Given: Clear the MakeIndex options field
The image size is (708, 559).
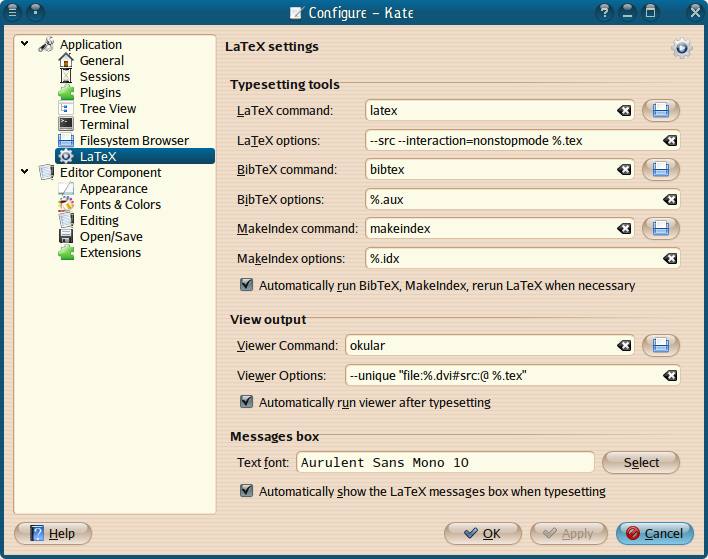Looking at the screenshot, I should point(670,258).
